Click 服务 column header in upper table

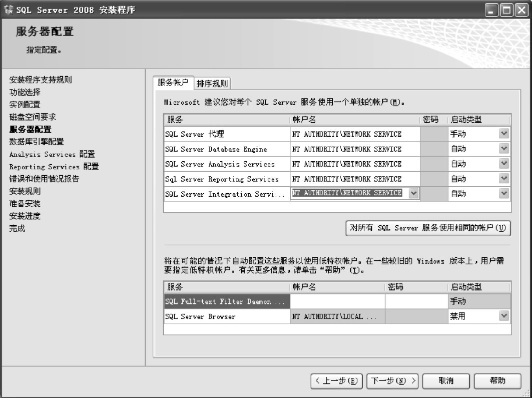[x=227, y=120]
